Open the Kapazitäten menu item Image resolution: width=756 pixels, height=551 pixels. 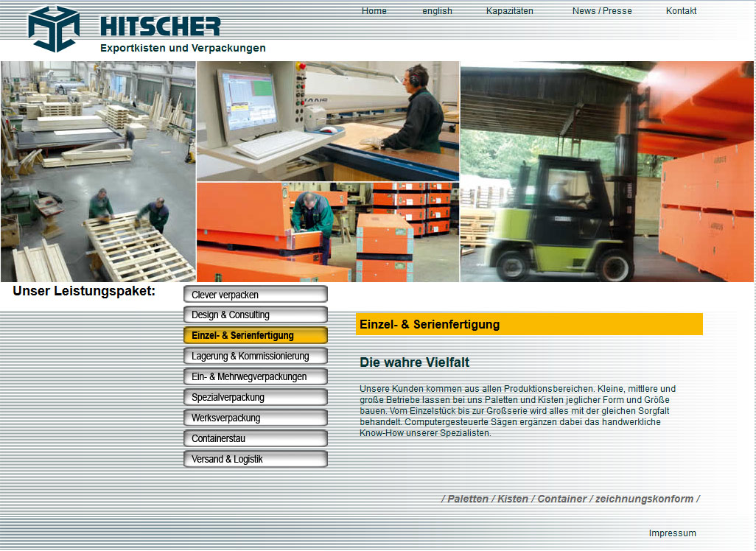tap(510, 10)
